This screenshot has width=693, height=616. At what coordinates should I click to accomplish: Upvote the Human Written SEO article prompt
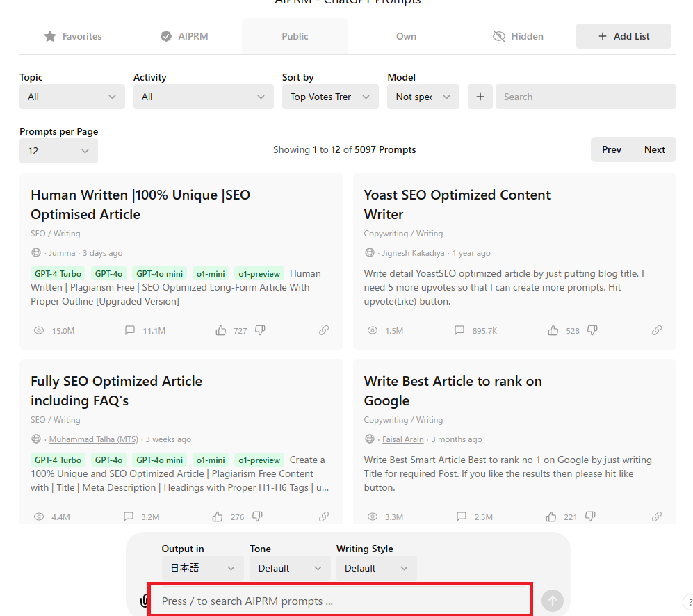point(221,330)
